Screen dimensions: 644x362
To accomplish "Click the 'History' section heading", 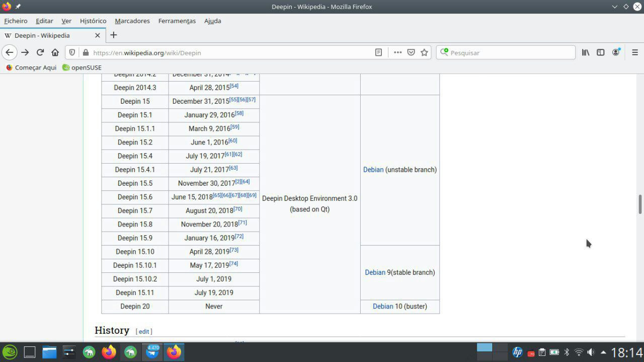I will click(112, 330).
